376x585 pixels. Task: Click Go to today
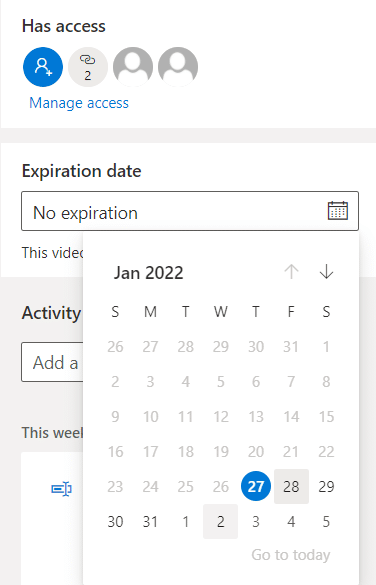291,555
